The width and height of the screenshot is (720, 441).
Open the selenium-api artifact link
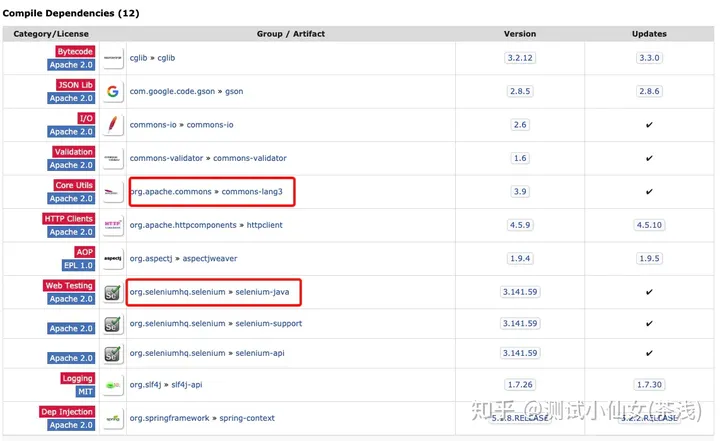[260, 353]
